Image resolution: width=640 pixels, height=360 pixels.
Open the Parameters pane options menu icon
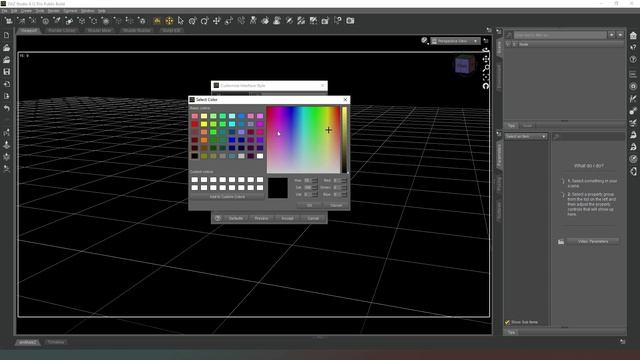(x=499, y=133)
